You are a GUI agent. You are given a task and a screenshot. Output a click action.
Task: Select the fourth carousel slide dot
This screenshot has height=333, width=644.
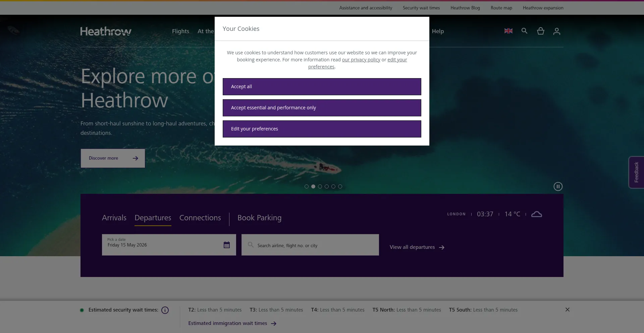click(326, 186)
